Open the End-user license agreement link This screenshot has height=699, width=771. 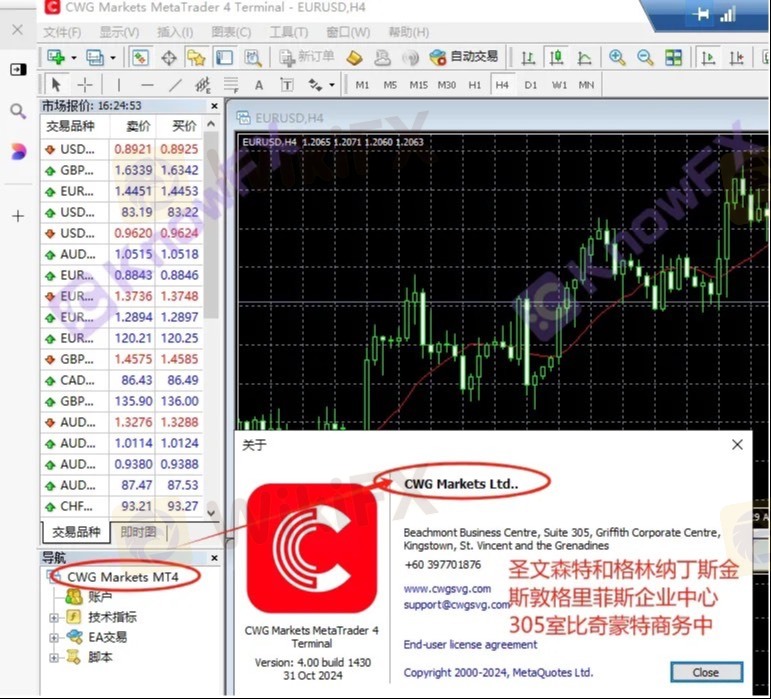tap(470, 644)
